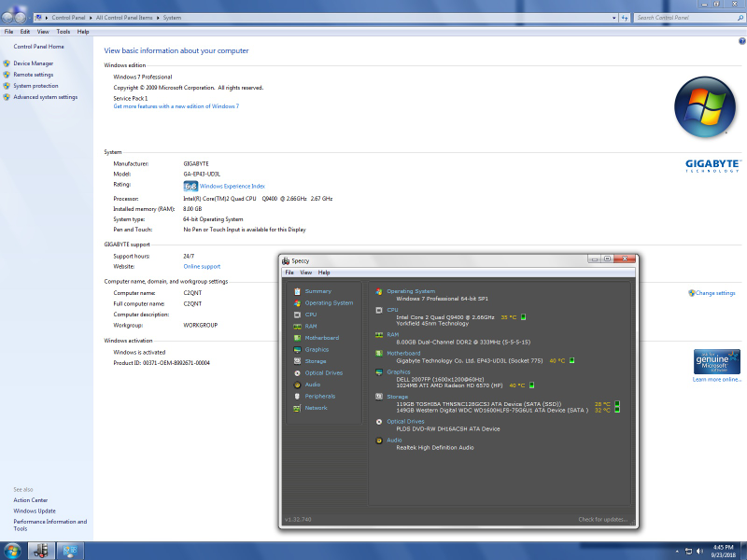Open address bar history dropdown
The height and width of the screenshot is (560, 747).
tap(613, 18)
